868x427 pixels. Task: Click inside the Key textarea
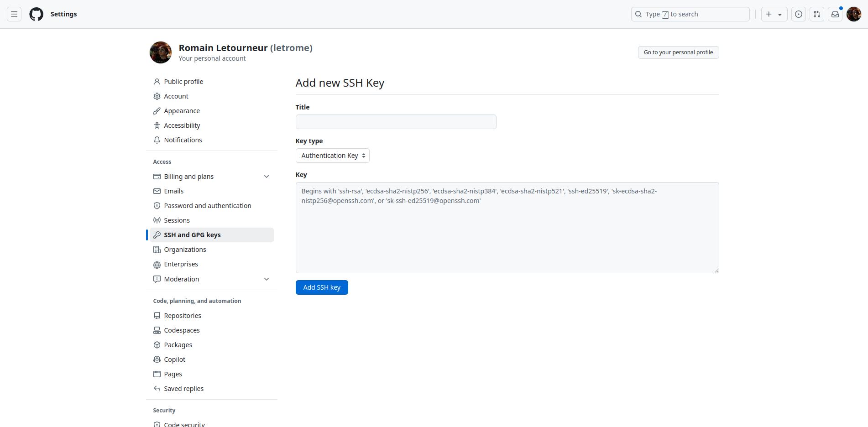click(507, 227)
